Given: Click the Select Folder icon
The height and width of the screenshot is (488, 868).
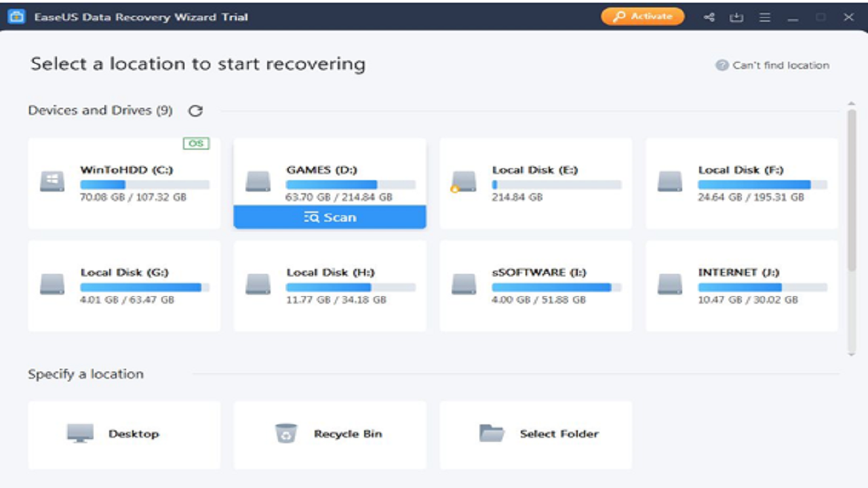Looking at the screenshot, I should (x=492, y=433).
